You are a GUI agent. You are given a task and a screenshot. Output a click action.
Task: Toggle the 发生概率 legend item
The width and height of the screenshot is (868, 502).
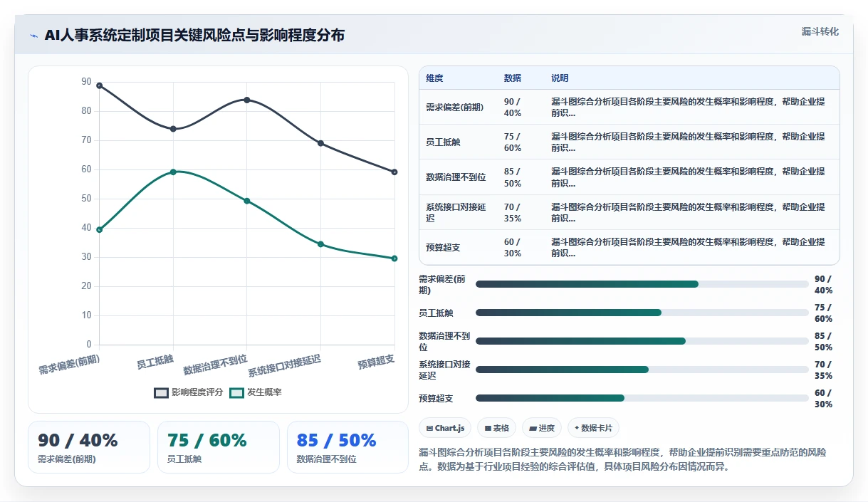point(256,392)
